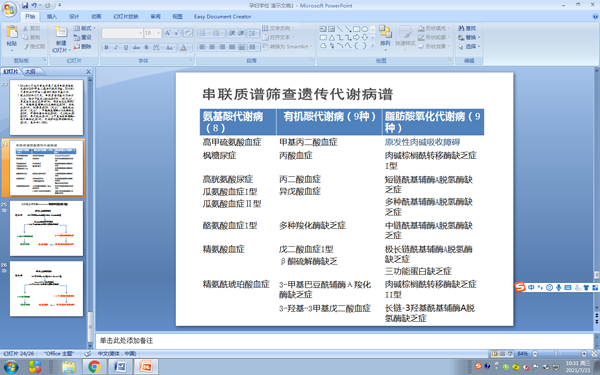This screenshot has height=375, width=600.
Task: Click the Paste clipboard icon
Action: pyautogui.click(x=12, y=33)
